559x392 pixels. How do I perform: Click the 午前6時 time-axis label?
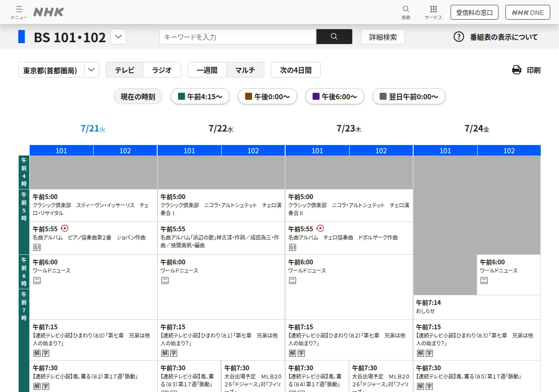tap(24, 272)
